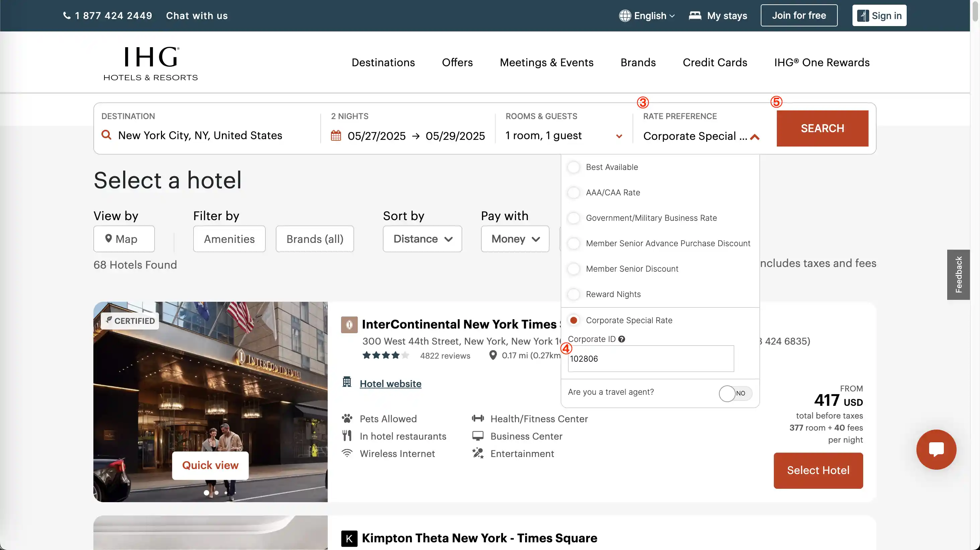Click the map pin icon on Map button
The image size is (980, 550).
[x=108, y=239]
